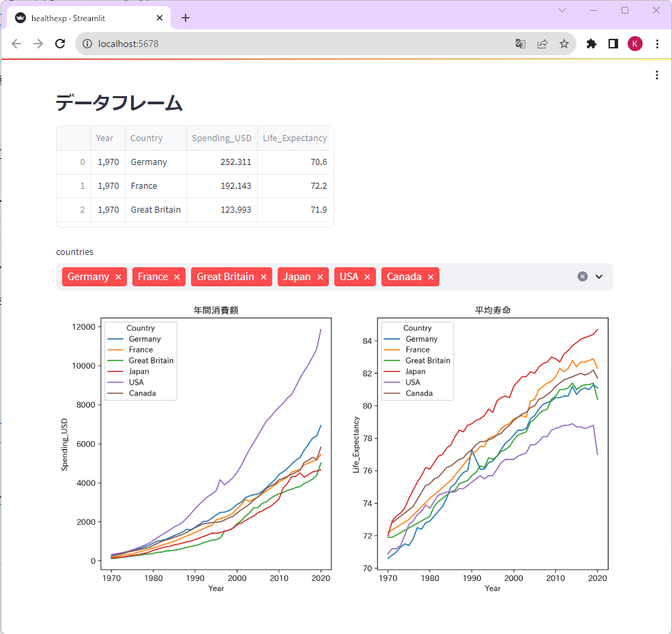Viewport: 672px width, 634px height.
Task: Close the healthexp Streamlit tab
Action: 160,18
